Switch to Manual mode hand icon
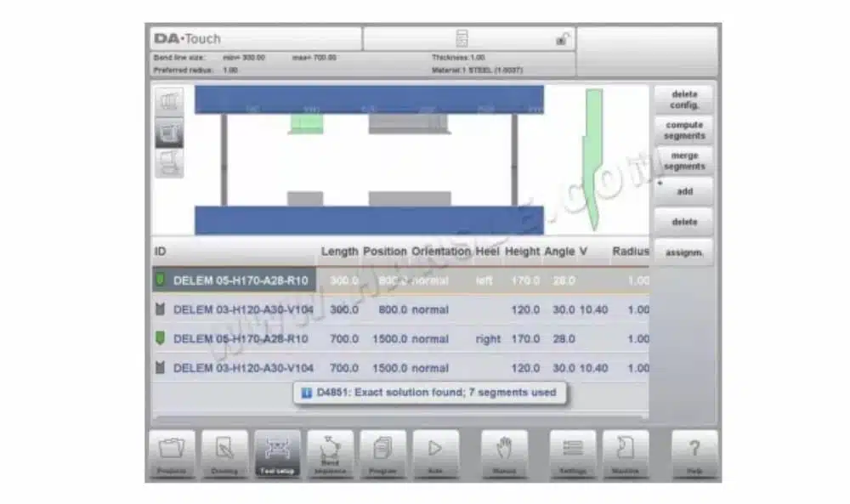The image size is (850, 504). (504, 454)
